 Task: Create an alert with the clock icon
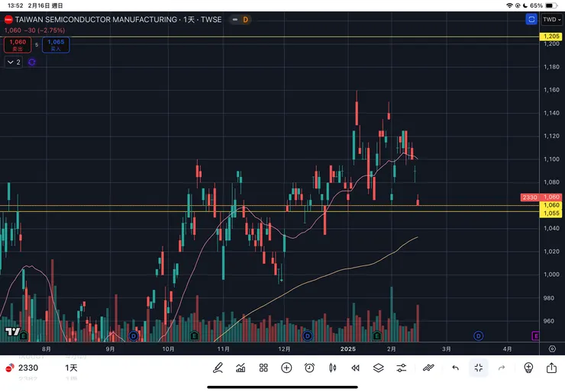pos(309,368)
